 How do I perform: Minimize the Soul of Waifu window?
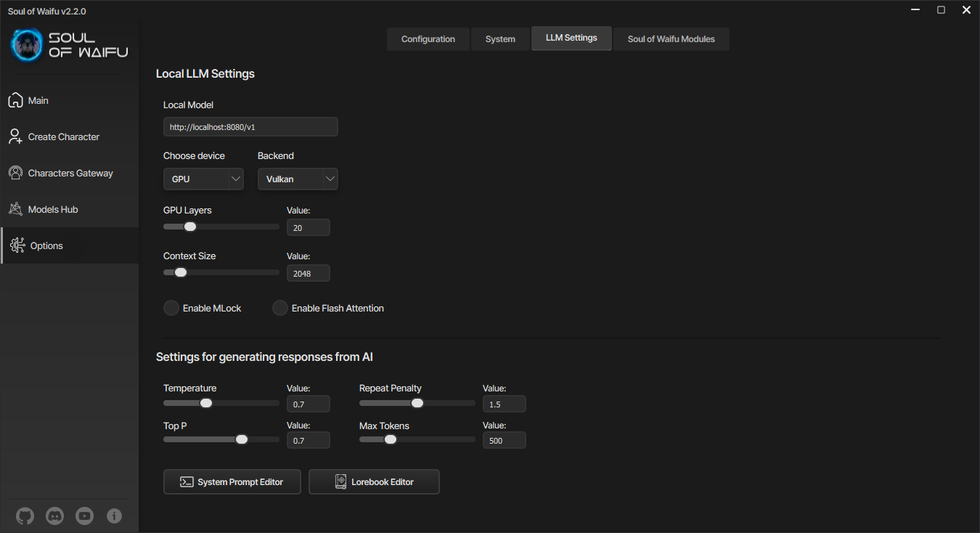pos(915,10)
